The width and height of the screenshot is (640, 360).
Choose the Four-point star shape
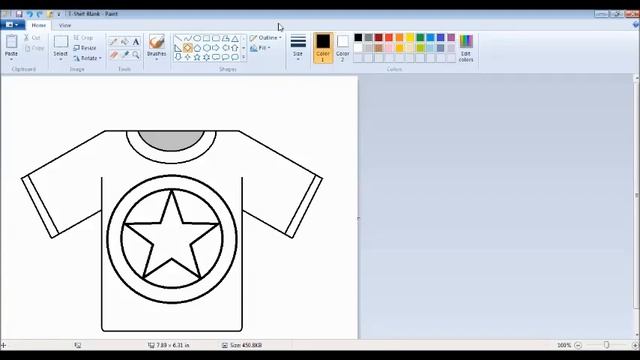(188, 57)
